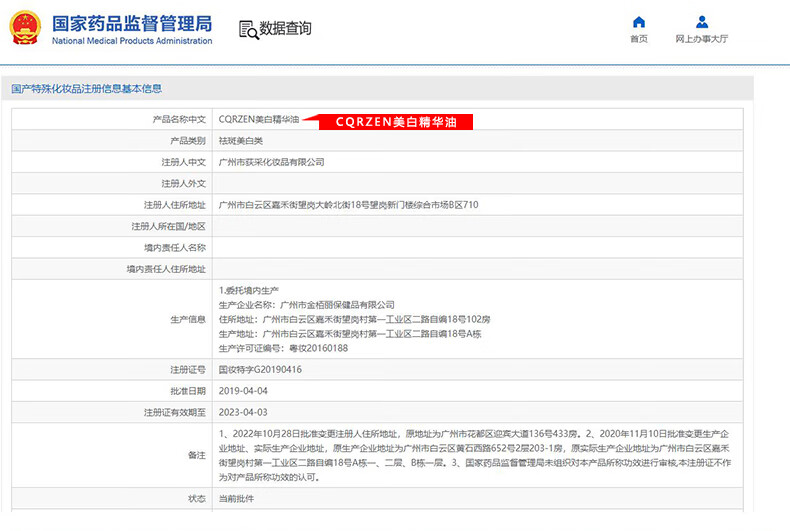790x531 pixels.
Task: Open the 首页 home icon
Action: (x=639, y=22)
